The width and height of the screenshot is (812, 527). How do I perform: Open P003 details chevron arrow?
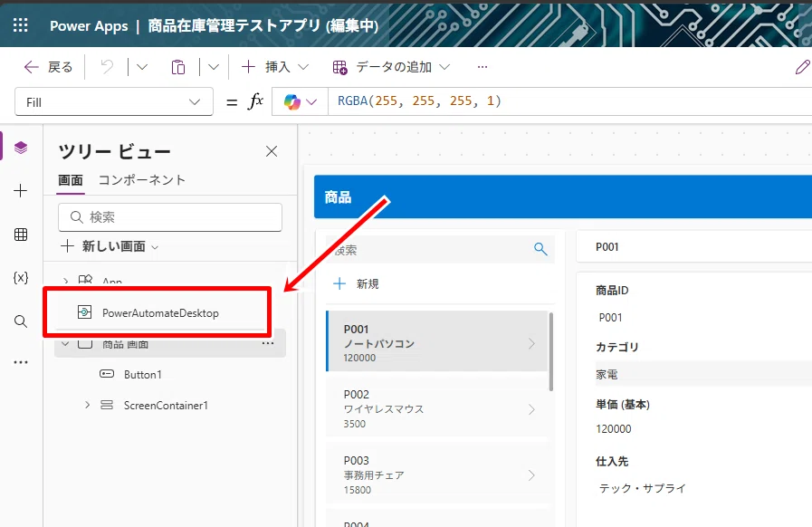pos(532,475)
